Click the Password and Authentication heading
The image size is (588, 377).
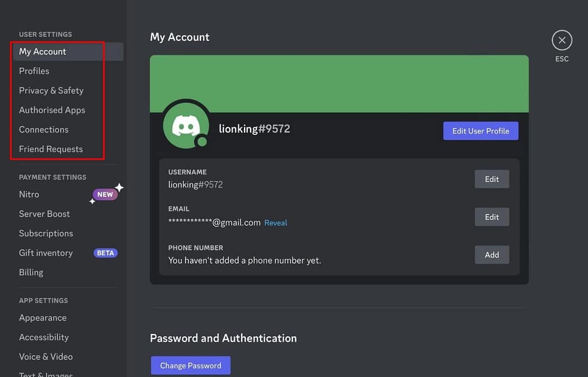(x=223, y=339)
